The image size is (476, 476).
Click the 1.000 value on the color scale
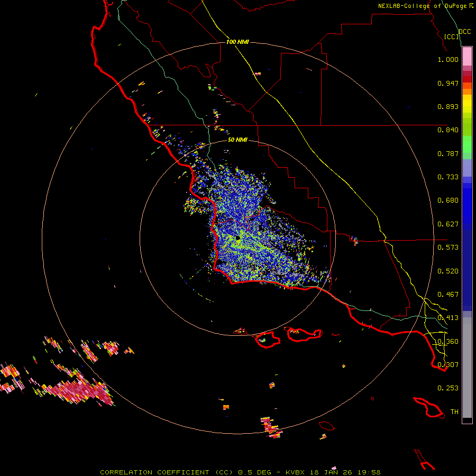pos(448,59)
